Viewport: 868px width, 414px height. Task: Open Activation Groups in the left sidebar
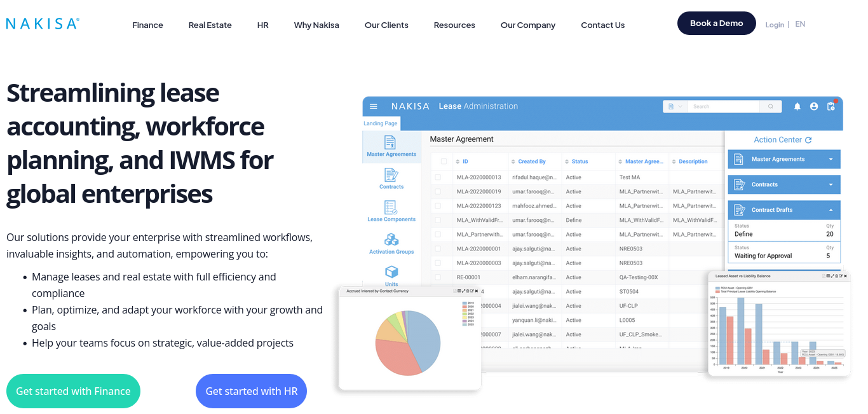(x=391, y=244)
